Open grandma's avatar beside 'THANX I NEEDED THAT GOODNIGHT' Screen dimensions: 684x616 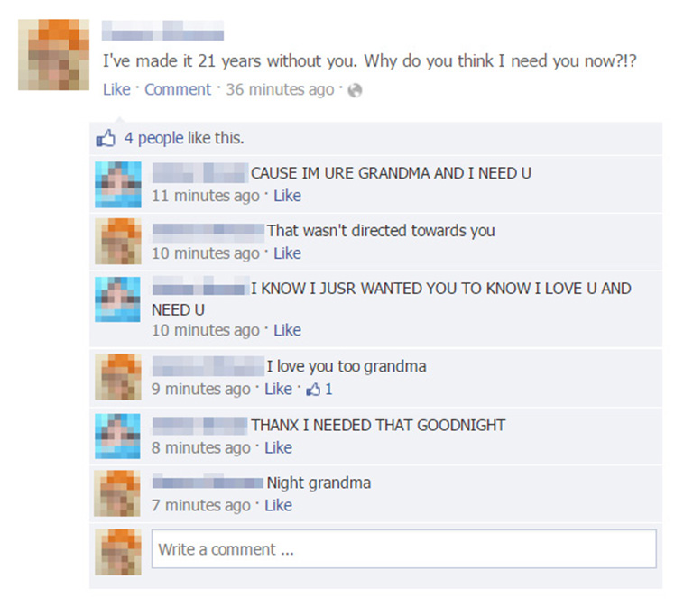pos(118,436)
